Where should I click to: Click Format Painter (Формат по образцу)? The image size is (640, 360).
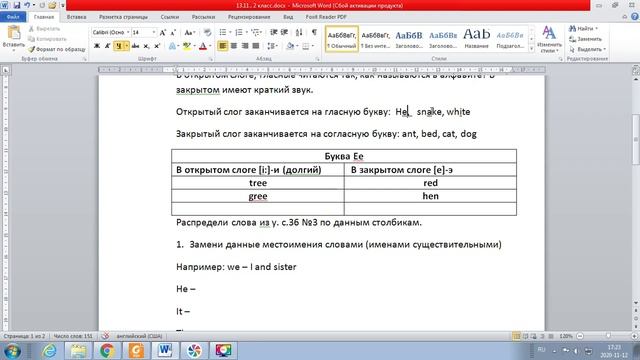coord(57,49)
